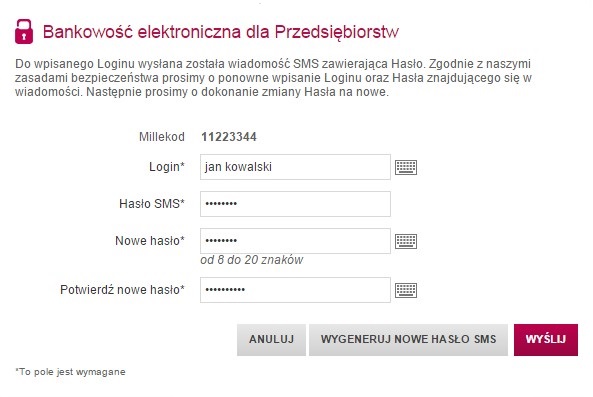This screenshot has height=397, width=593.
Task: Click the Bankowość elektroniczna dla Przedsiębiorstw heading
Action: (x=220, y=32)
